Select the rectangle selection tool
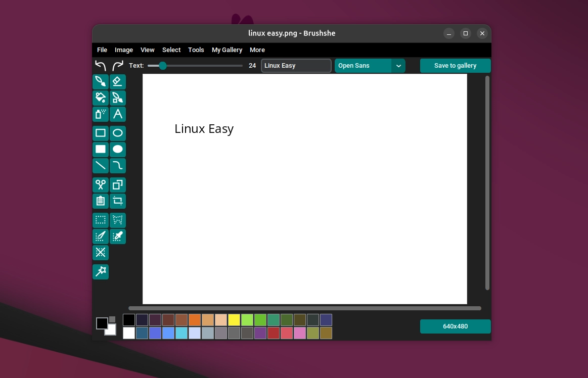588x378 pixels. 101,220
